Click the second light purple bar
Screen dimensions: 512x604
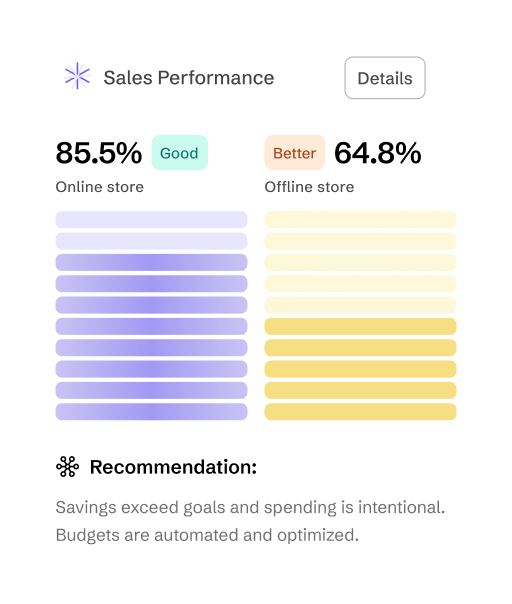point(151,241)
